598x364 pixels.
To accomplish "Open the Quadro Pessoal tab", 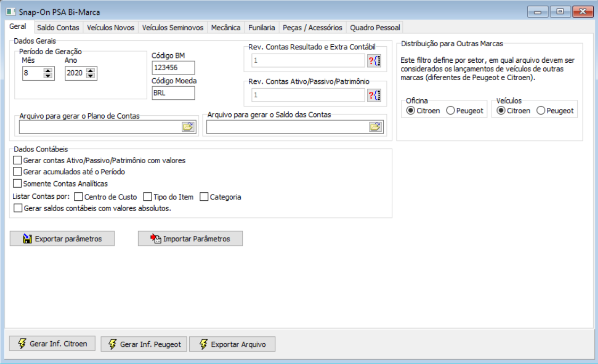I will 375,28.
